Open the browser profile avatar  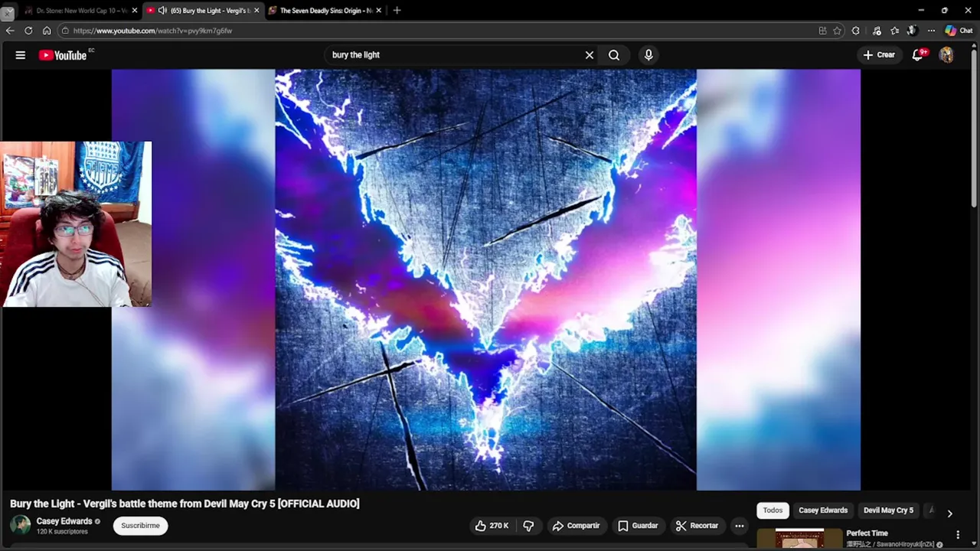tap(913, 31)
